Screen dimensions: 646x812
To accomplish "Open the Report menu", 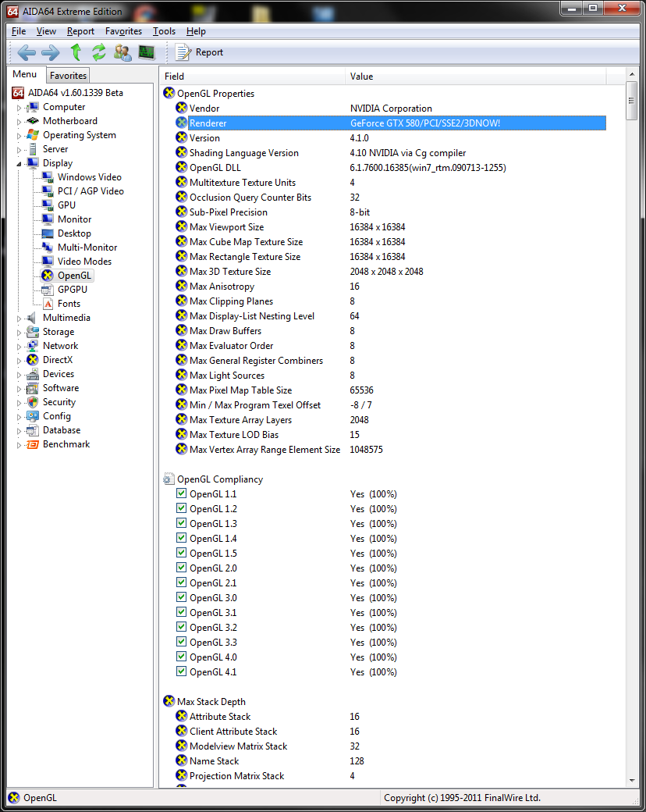I will (80, 31).
